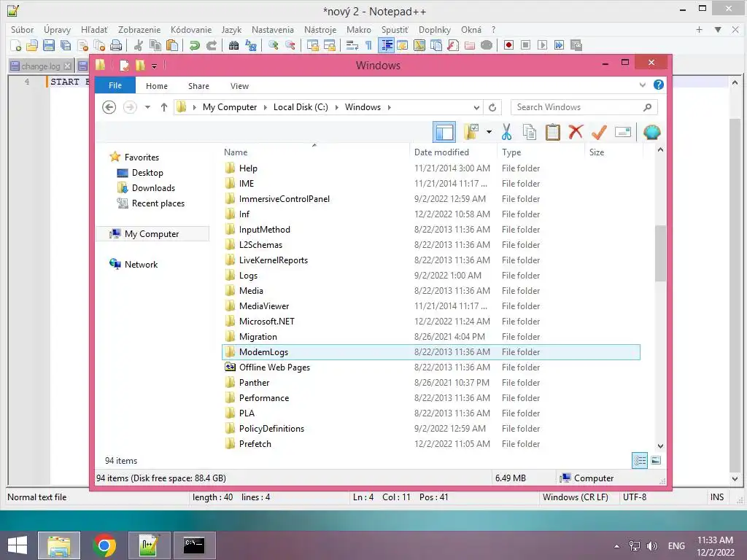Select Downloads in Favorites pane
This screenshot has width=747, height=560.
click(153, 188)
